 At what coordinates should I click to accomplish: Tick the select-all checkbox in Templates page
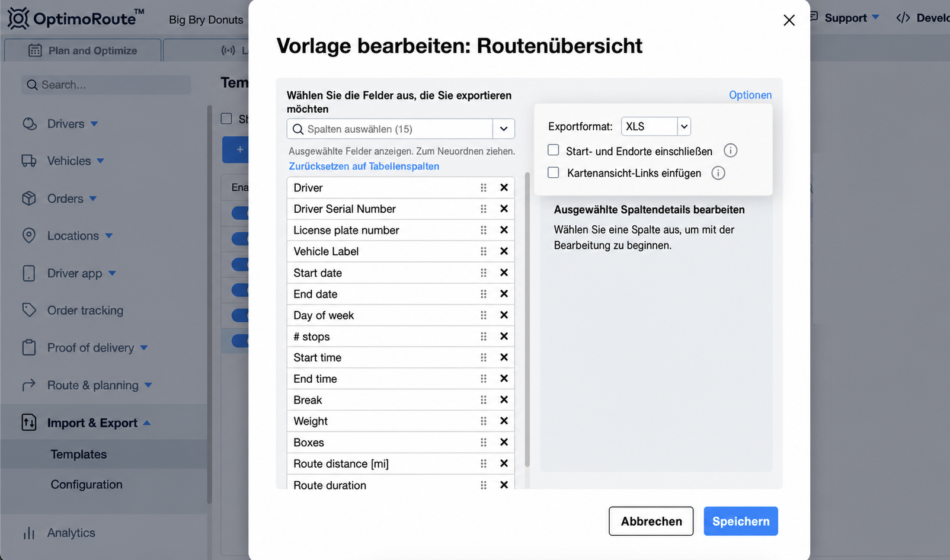(226, 119)
